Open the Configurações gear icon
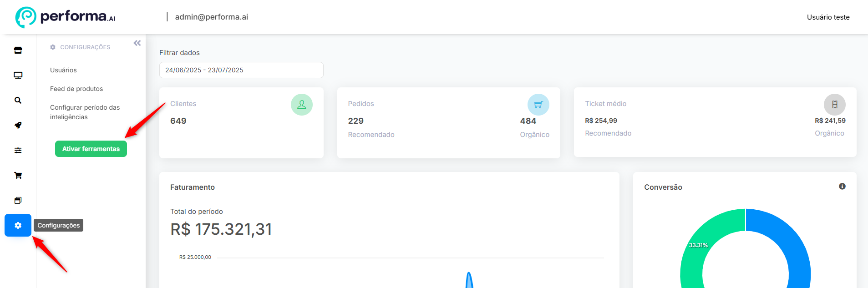The image size is (868, 288). [18, 225]
